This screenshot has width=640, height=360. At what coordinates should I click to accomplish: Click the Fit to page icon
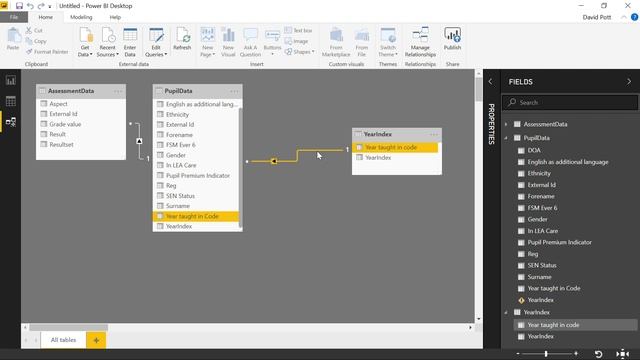pos(622,353)
